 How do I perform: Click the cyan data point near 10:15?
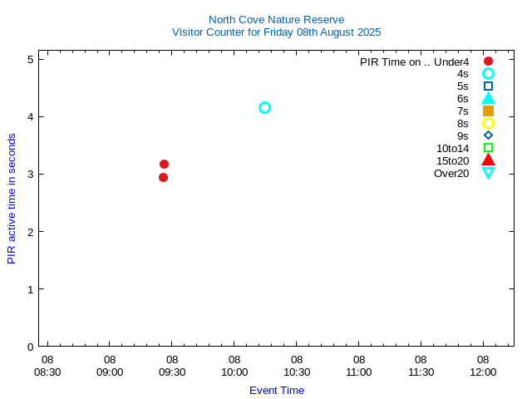pyautogui.click(x=264, y=107)
